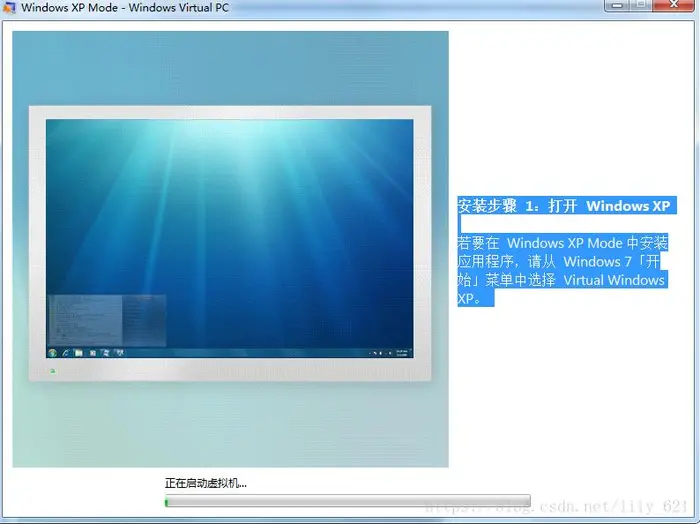Minimize the Windows Virtual PC window
The width and height of the screenshot is (700, 524).
click(x=617, y=5)
